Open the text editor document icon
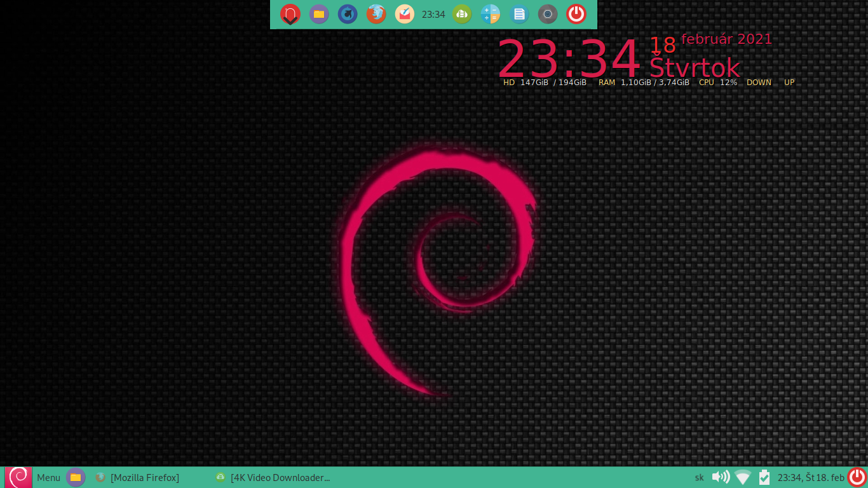The width and height of the screenshot is (868, 488). coord(519,14)
